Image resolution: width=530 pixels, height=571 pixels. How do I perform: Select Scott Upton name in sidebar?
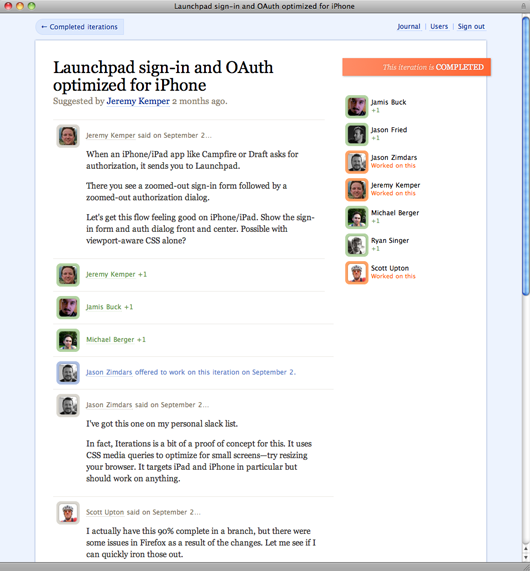click(390, 268)
